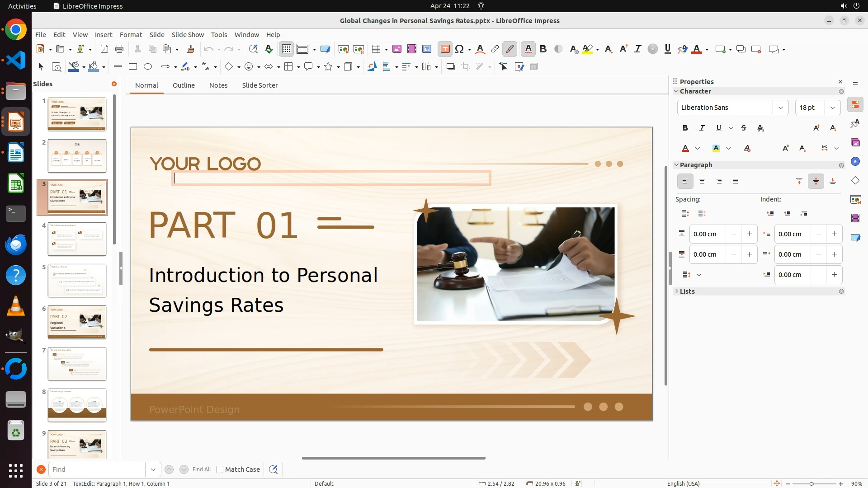868x488 pixels.
Task: Select the Rectangle shape tool
Action: click(x=133, y=67)
